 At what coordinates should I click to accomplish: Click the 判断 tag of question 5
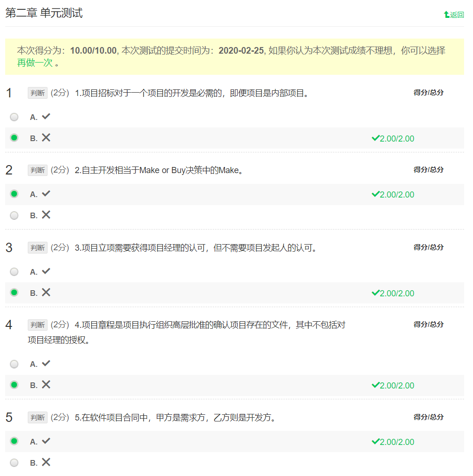click(x=37, y=417)
